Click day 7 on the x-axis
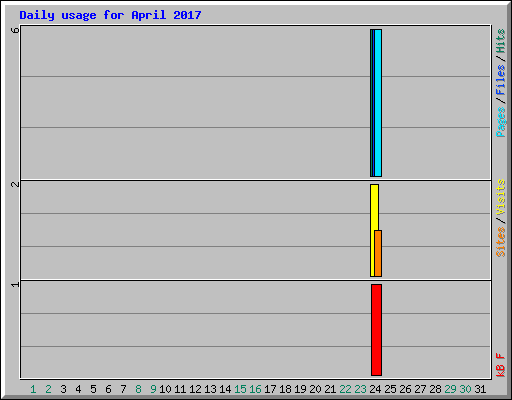The image size is (512, 400). tap(123, 389)
